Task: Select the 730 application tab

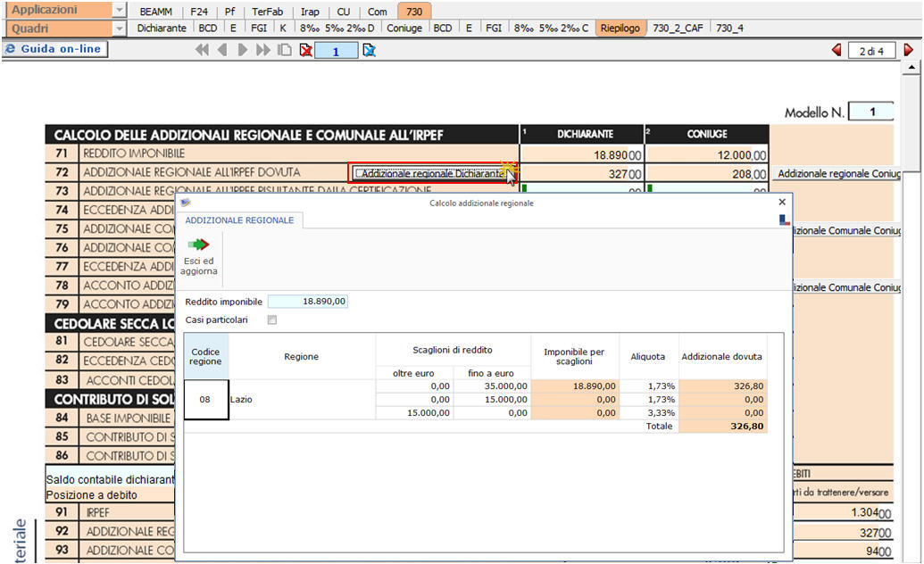Action: pyautogui.click(x=414, y=12)
